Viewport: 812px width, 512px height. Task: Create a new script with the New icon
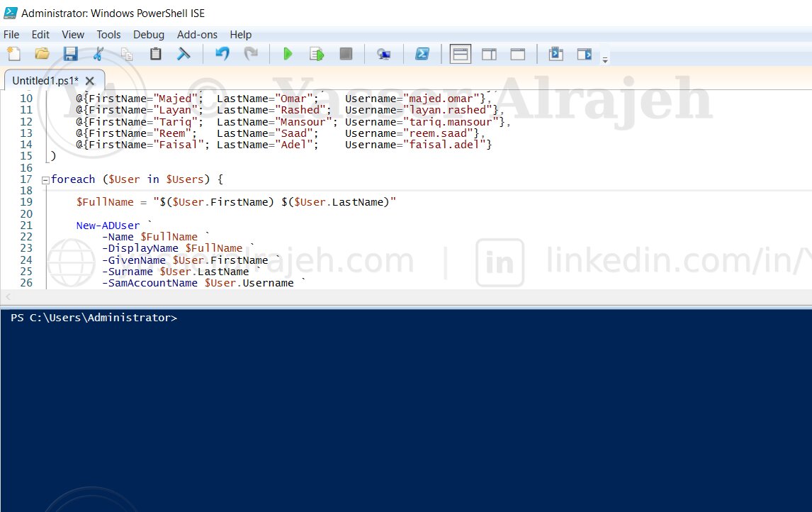tap(14, 54)
